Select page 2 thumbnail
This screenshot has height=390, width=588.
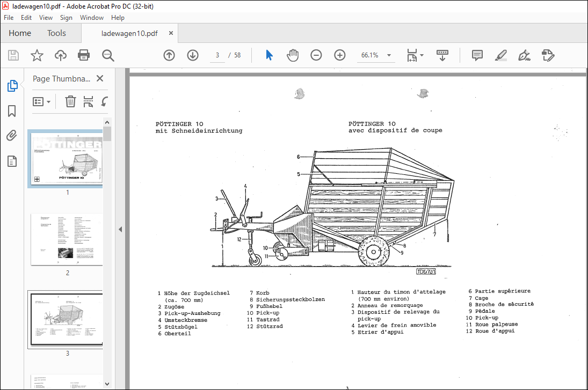click(67, 239)
